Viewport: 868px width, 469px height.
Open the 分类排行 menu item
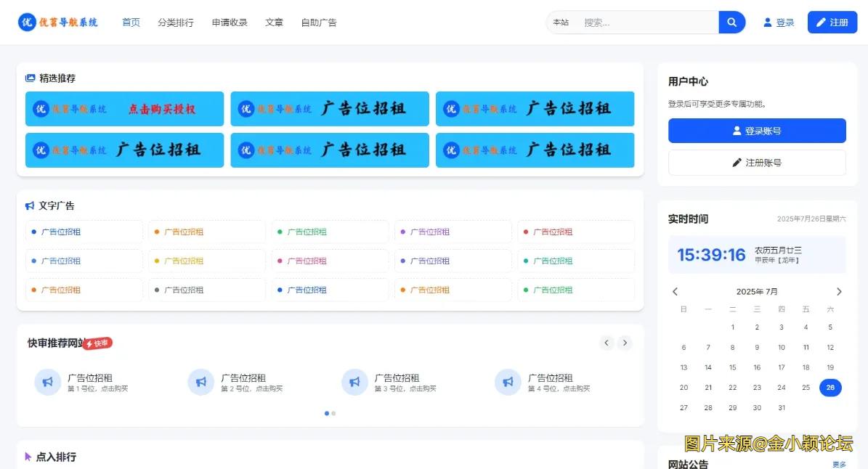176,23
